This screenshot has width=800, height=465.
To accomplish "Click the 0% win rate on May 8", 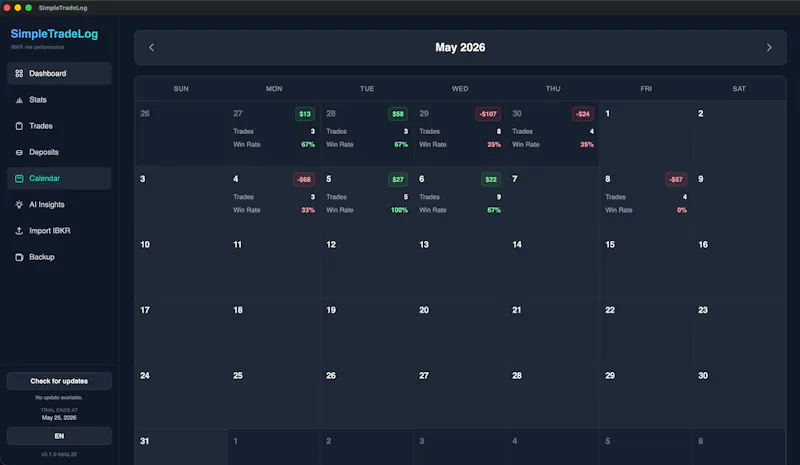I will (x=682, y=210).
